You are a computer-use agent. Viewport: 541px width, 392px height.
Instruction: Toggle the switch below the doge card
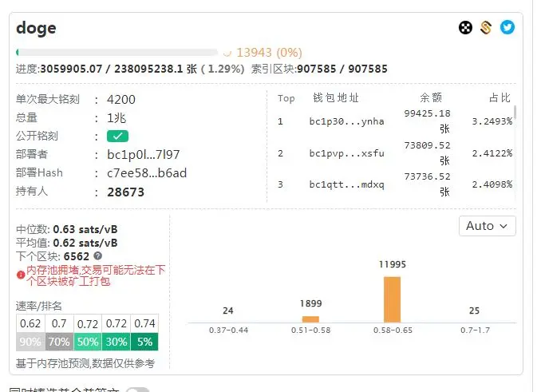137,390
